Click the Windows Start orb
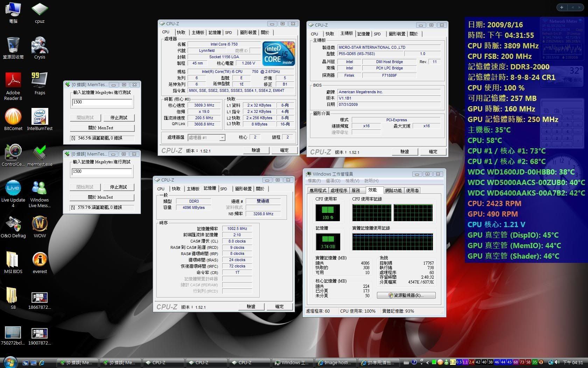 point(10,362)
